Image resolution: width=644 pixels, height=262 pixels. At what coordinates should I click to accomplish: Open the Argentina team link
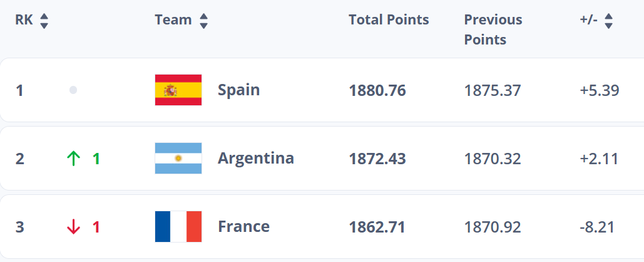(x=255, y=159)
